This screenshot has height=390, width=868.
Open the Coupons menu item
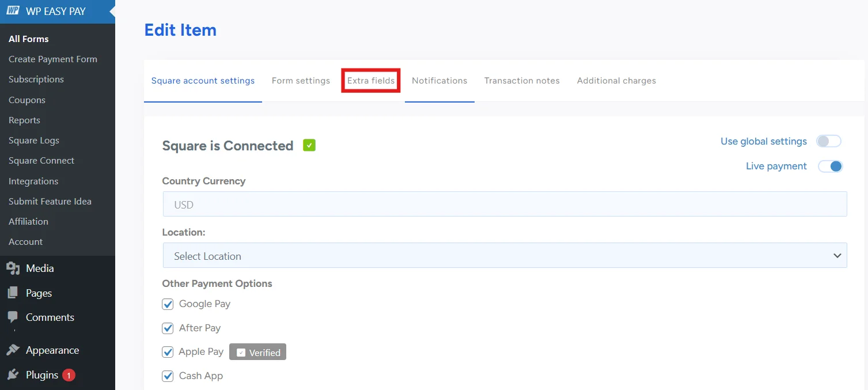pos(27,100)
